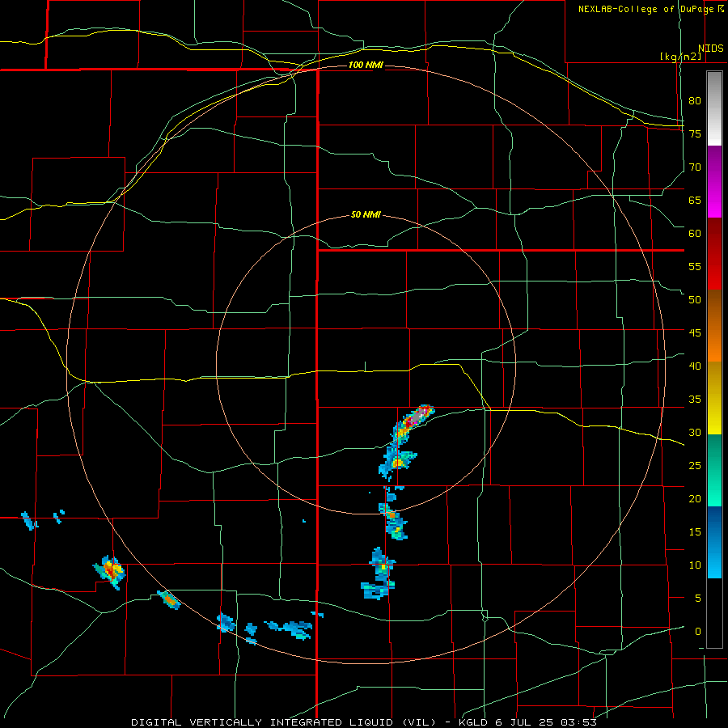This screenshot has width=728, height=728.
Task: Click the blue segment of the VIL legend
Action: tap(714, 542)
